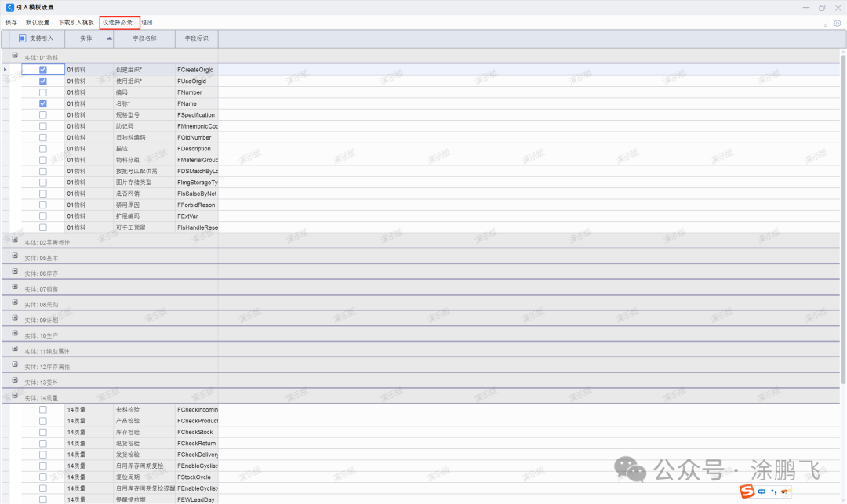Toggle the 支持引入 select-all header checkbox
The image size is (847, 504).
click(23, 38)
